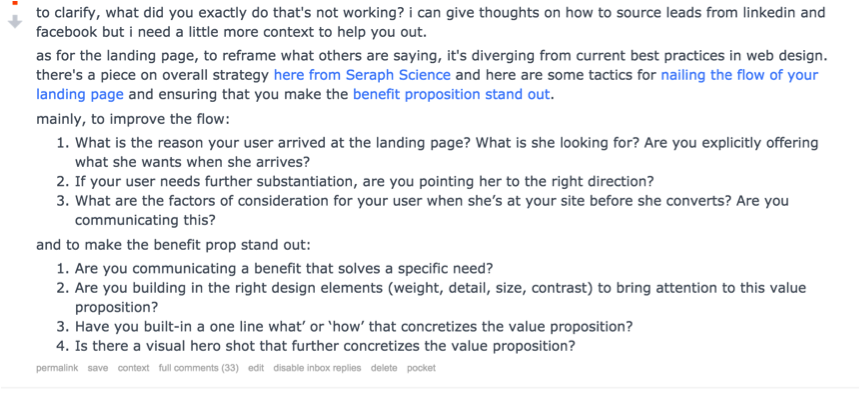
Task: Save this comment via the save link
Action: 98,368
